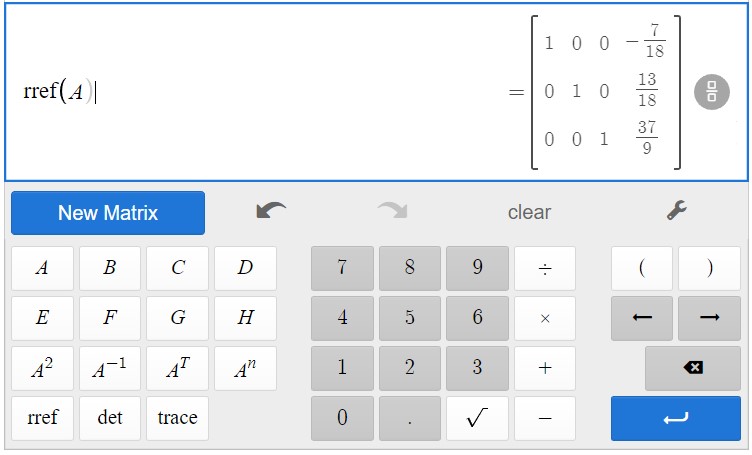Click the New Matrix button
The image size is (752, 455).
(x=108, y=212)
